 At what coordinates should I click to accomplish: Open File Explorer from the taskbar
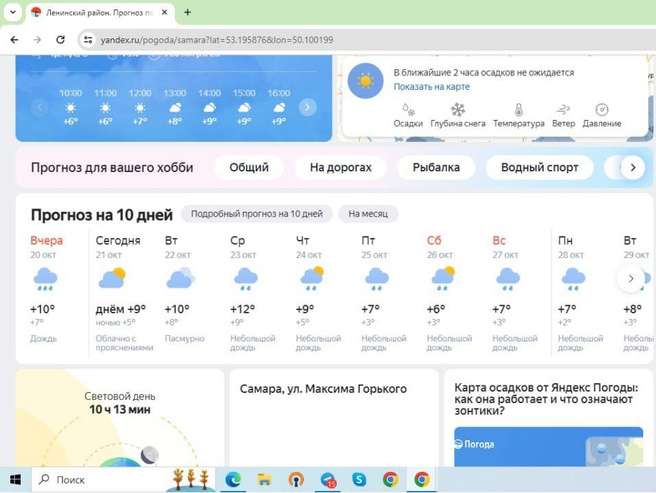click(264, 480)
